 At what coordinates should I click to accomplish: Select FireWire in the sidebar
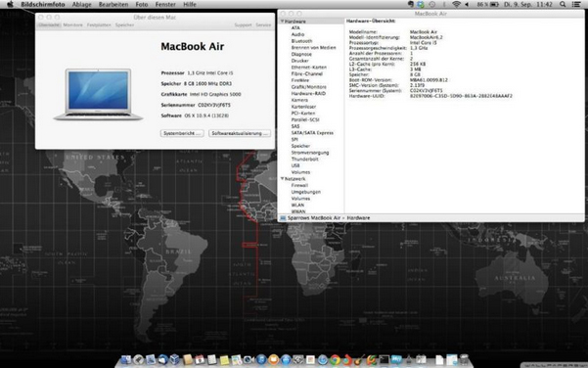pos(300,80)
